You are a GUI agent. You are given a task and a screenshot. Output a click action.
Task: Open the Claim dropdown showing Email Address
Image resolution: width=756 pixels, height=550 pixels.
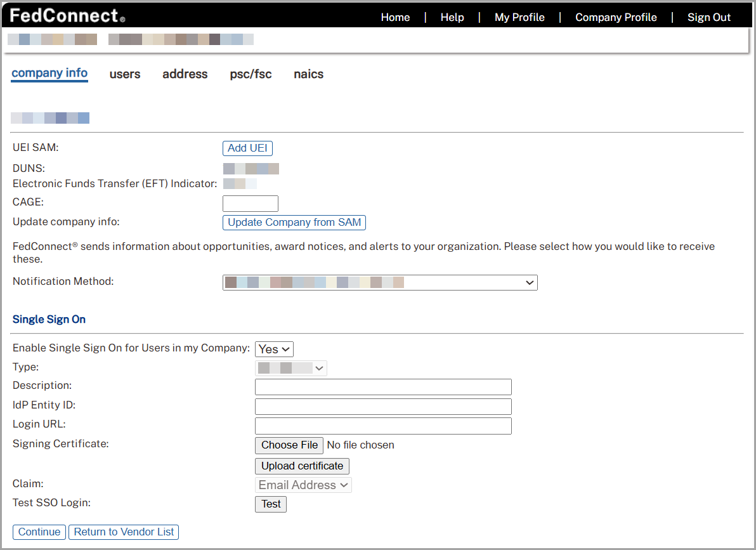(303, 485)
